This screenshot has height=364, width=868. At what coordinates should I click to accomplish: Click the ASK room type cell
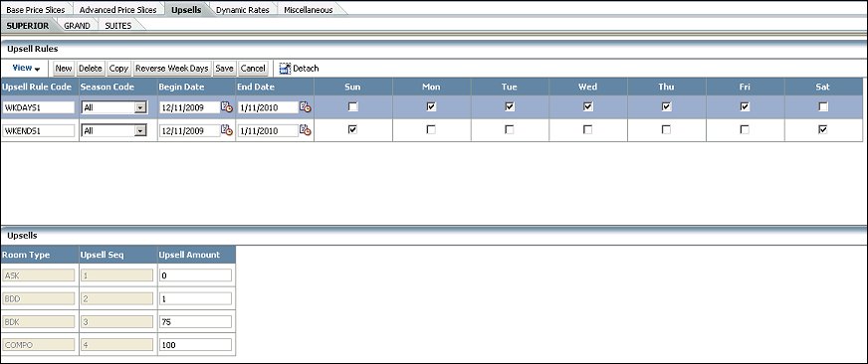coord(39,274)
